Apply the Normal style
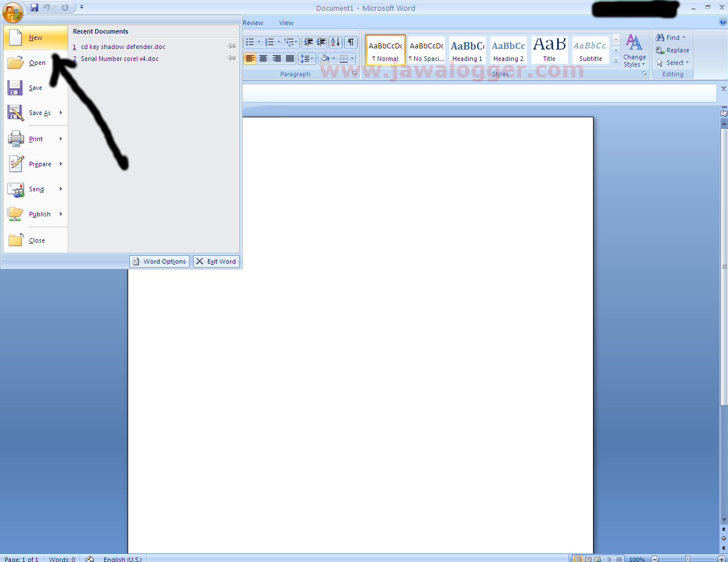This screenshot has width=728, height=562. coord(386,51)
